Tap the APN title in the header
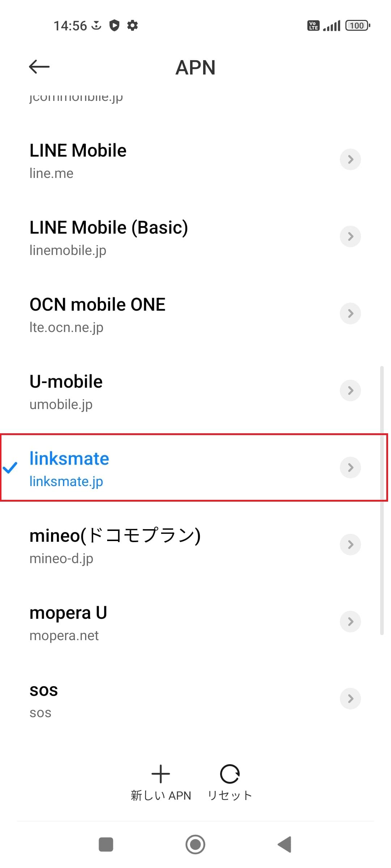Viewport: 391px width, 868px height. (x=195, y=68)
